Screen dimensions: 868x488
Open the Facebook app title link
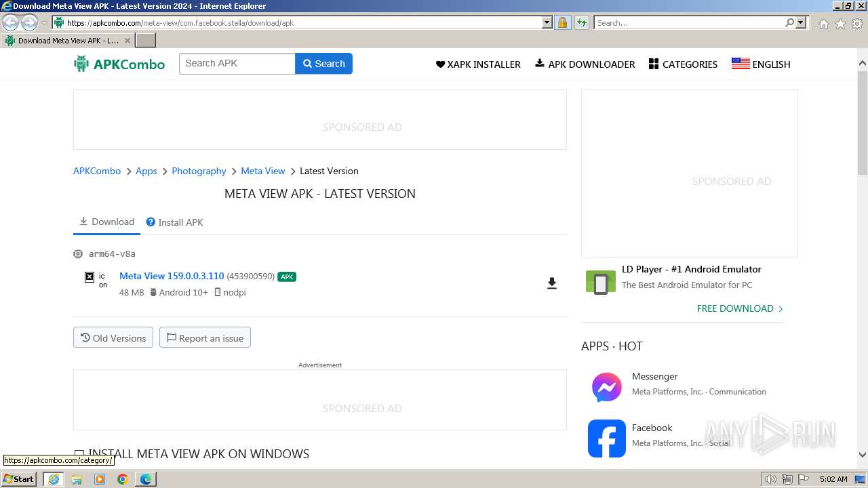652,428
